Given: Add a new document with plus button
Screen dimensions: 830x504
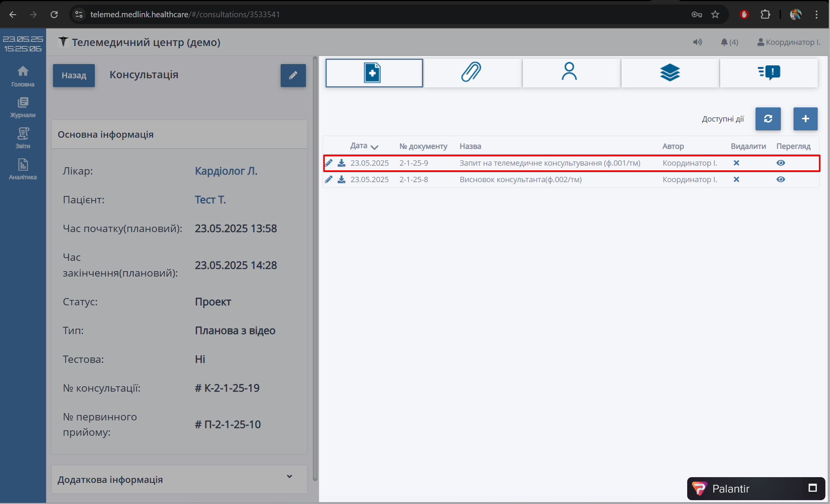Looking at the screenshot, I should coord(805,119).
